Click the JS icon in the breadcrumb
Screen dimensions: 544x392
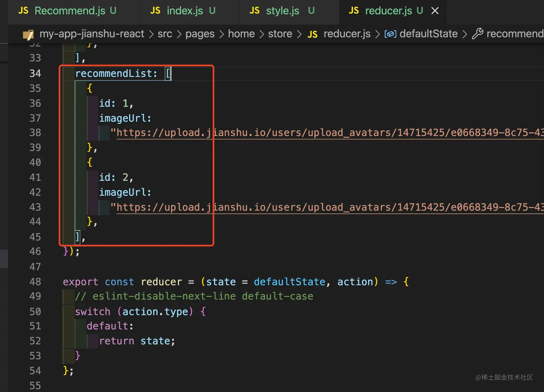coord(312,34)
